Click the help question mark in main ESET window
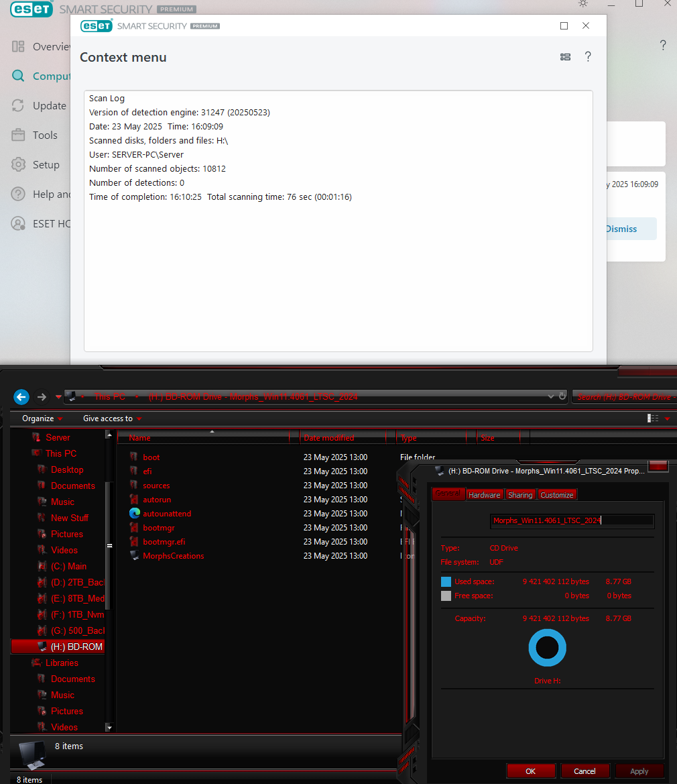The height and width of the screenshot is (784, 677). click(x=663, y=46)
